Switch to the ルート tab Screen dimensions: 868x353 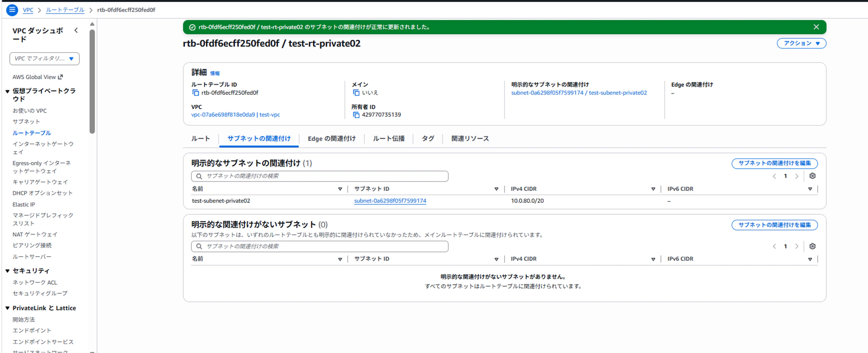click(x=201, y=139)
